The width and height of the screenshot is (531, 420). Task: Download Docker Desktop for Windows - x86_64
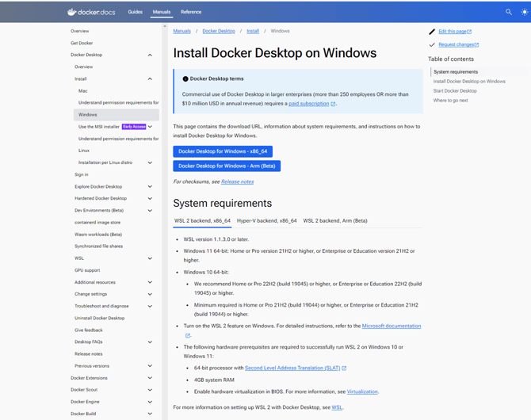[x=223, y=151]
